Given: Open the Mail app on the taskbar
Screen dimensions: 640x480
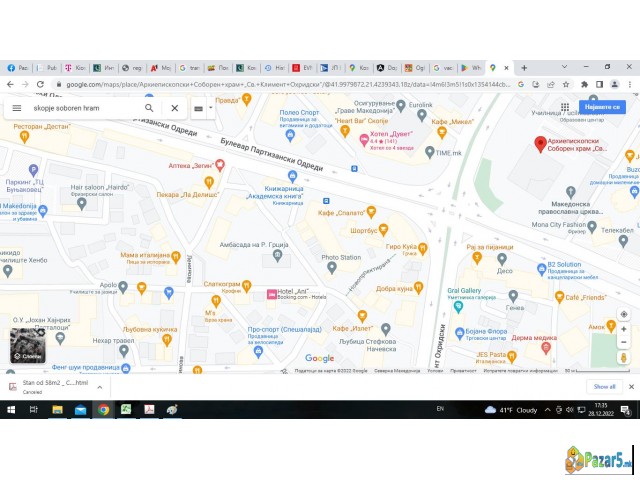Looking at the screenshot, I should tap(80, 409).
